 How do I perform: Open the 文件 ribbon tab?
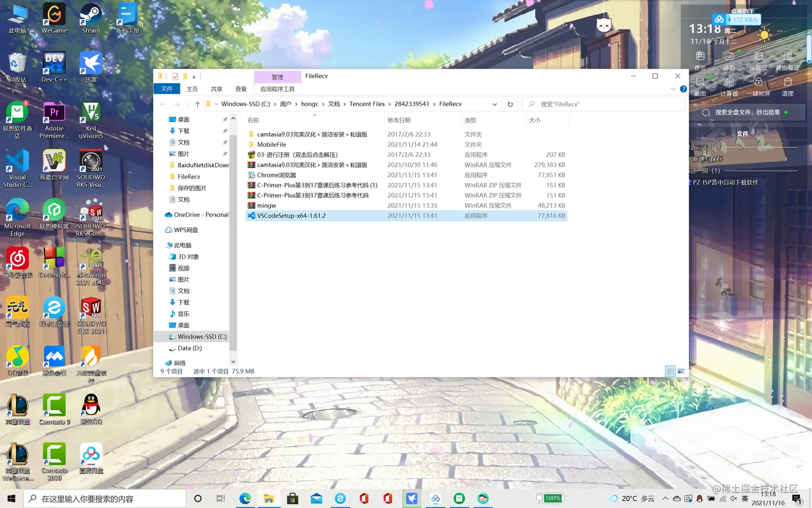pyautogui.click(x=167, y=89)
